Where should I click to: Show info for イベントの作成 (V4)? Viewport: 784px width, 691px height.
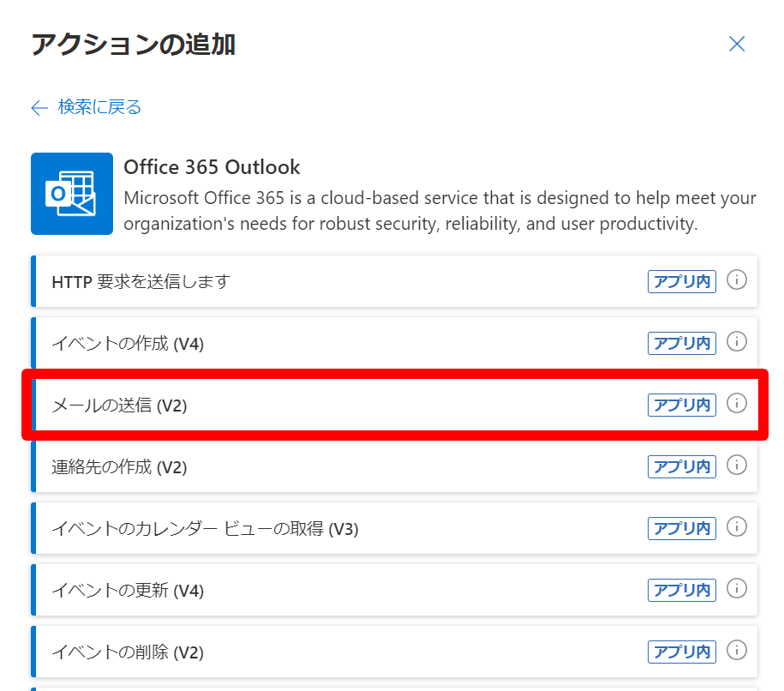point(737,342)
